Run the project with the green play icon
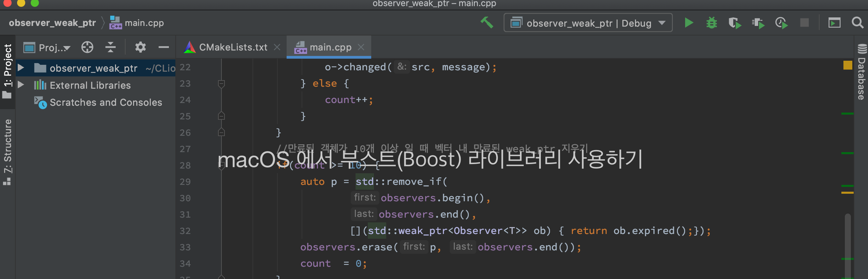The height and width of the screenshot is (279, 868). 689,23
